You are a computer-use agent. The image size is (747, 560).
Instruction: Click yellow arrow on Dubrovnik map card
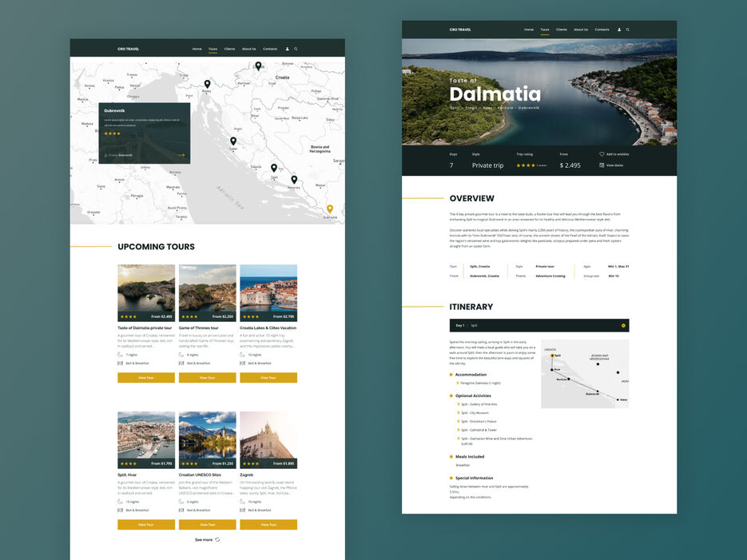coord(181,155)
